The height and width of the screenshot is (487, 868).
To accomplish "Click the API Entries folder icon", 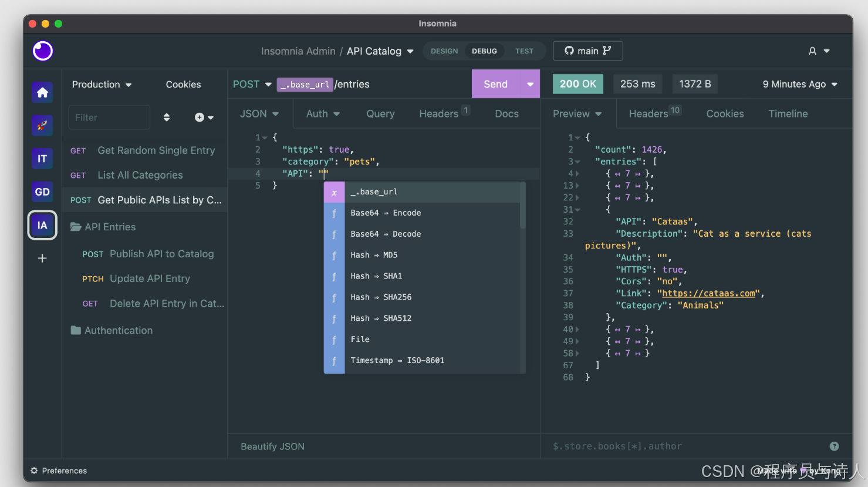I will (x=76, y=227).
